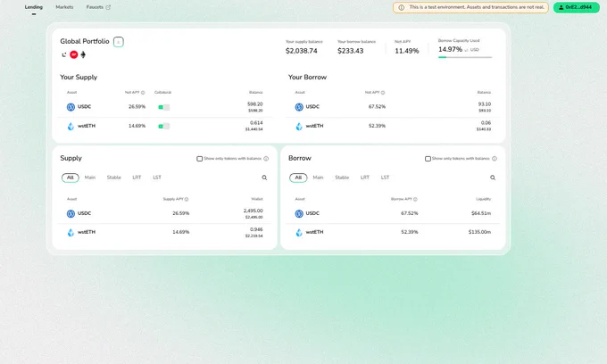
Task: Click the collapse button beside Global Portfolio
Action: 119,42
